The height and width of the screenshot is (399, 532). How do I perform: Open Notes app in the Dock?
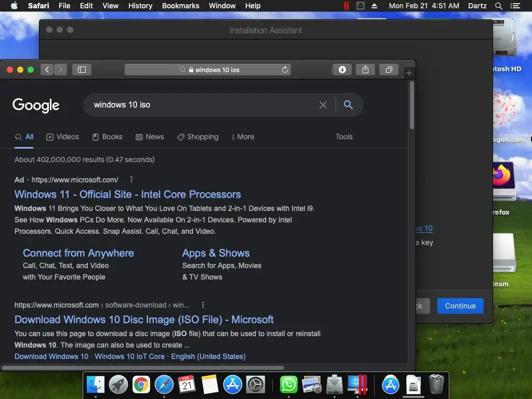click(210, 384)
